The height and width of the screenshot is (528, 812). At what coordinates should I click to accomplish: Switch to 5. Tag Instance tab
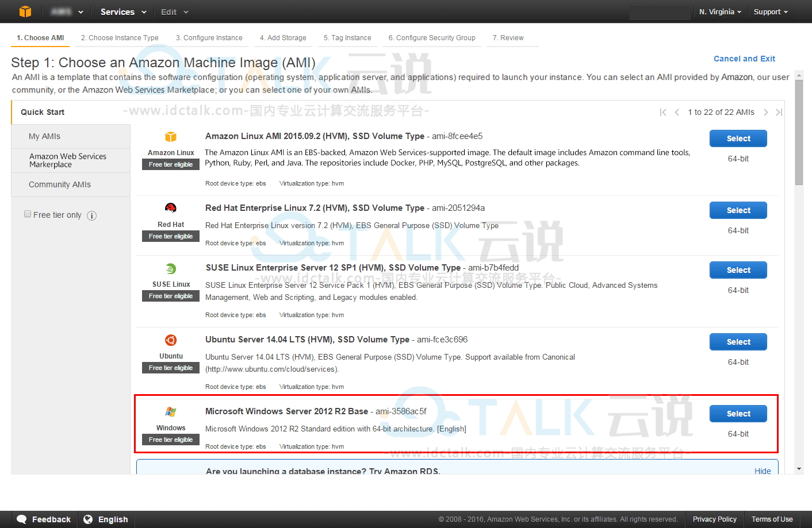(x=347, y=38)
